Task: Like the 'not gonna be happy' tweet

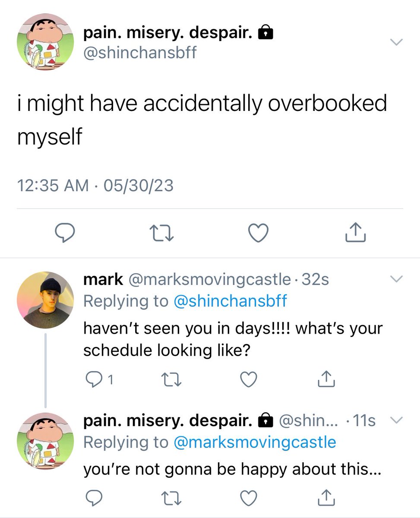Action: (249, 498)
